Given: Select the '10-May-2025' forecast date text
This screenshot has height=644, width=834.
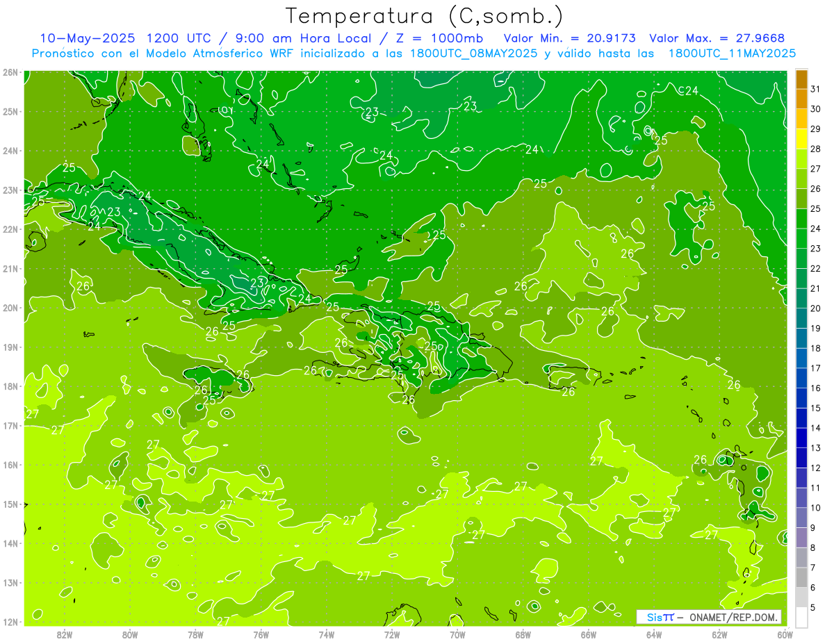Looking at the screenshot, I should click(86, 38).
